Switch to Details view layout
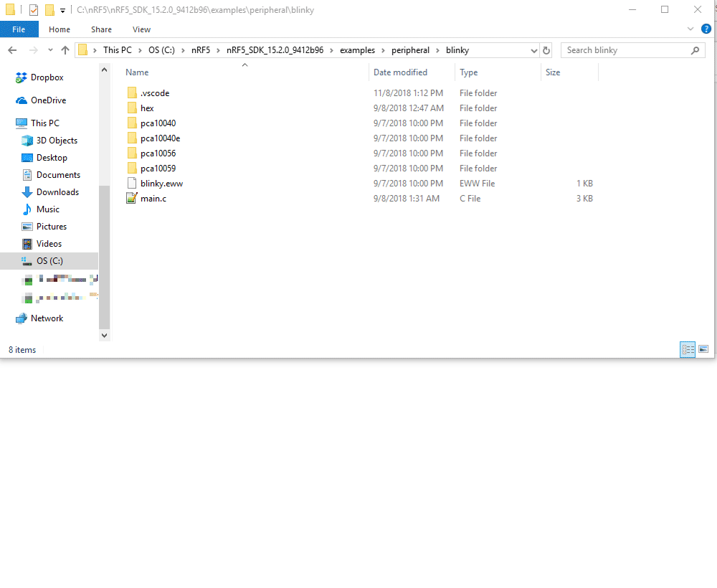Image resolution: width=717 pixels, height=588 pixels. [688, 350]
